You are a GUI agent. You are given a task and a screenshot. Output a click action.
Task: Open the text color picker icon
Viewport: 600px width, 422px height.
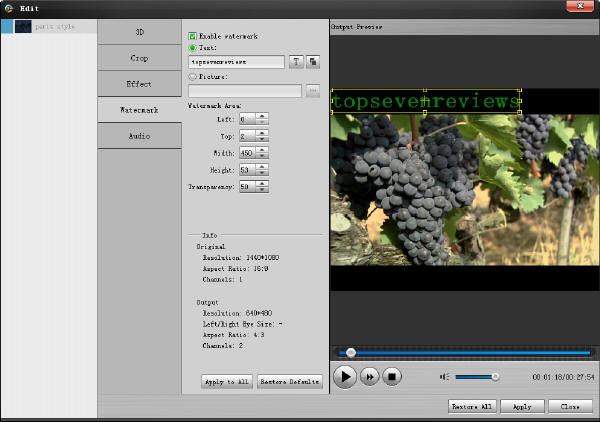click(313, 62)
